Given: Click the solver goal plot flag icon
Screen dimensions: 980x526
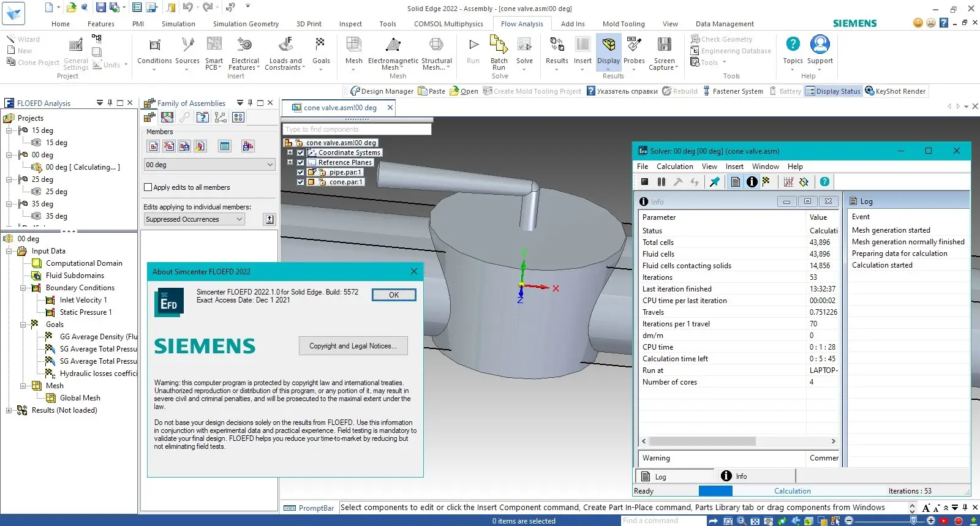Looking at the screenshot, I should [766, 182].
